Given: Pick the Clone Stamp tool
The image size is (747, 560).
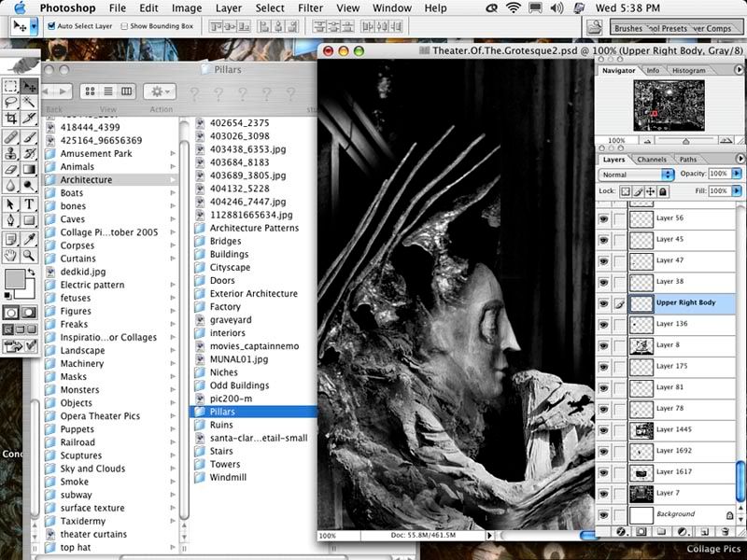Looking at the screenshot, I should click(x=10, y=152).
